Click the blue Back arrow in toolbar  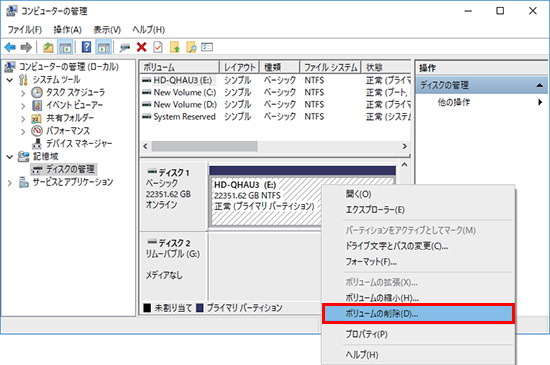tap(10, 47)
